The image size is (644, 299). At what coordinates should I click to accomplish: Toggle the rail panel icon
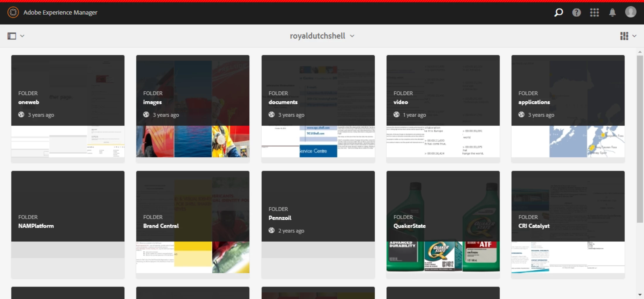12,36
